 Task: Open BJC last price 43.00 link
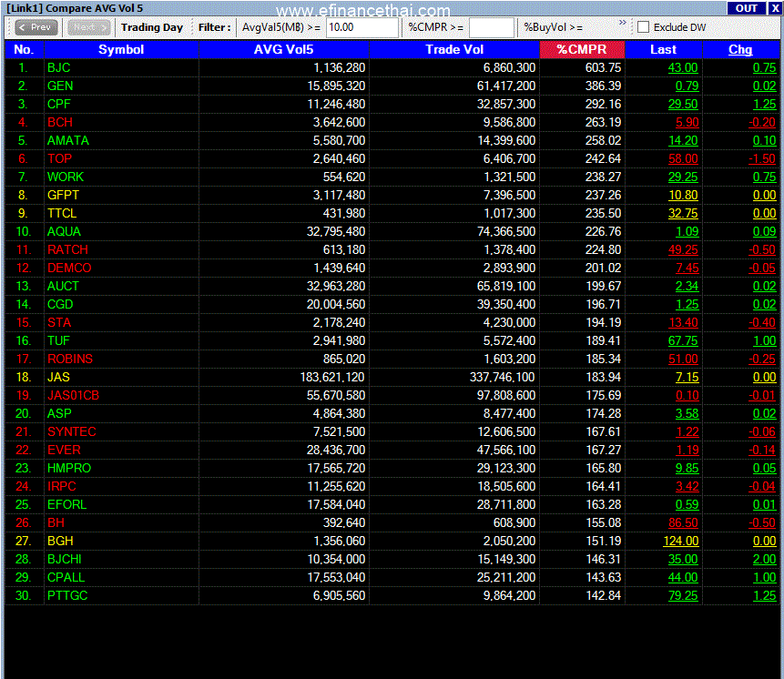click(683, 68)
